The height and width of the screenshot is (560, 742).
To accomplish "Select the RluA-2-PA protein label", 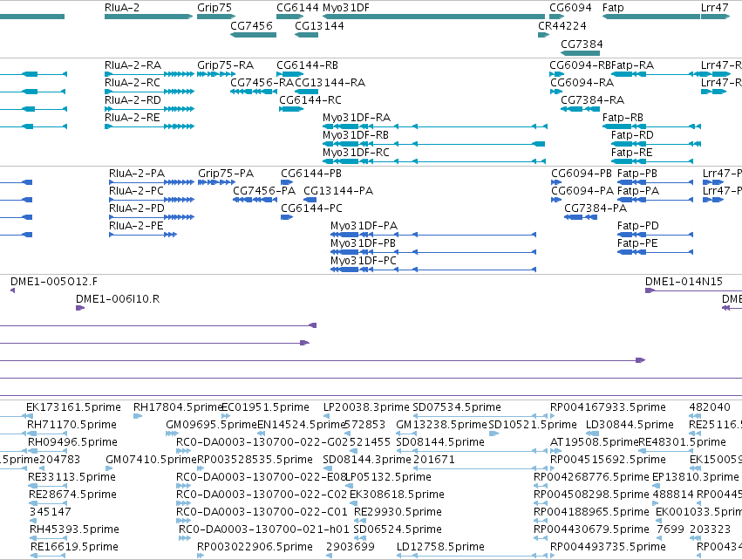I will pyautogui.click(x=137, y=174).
